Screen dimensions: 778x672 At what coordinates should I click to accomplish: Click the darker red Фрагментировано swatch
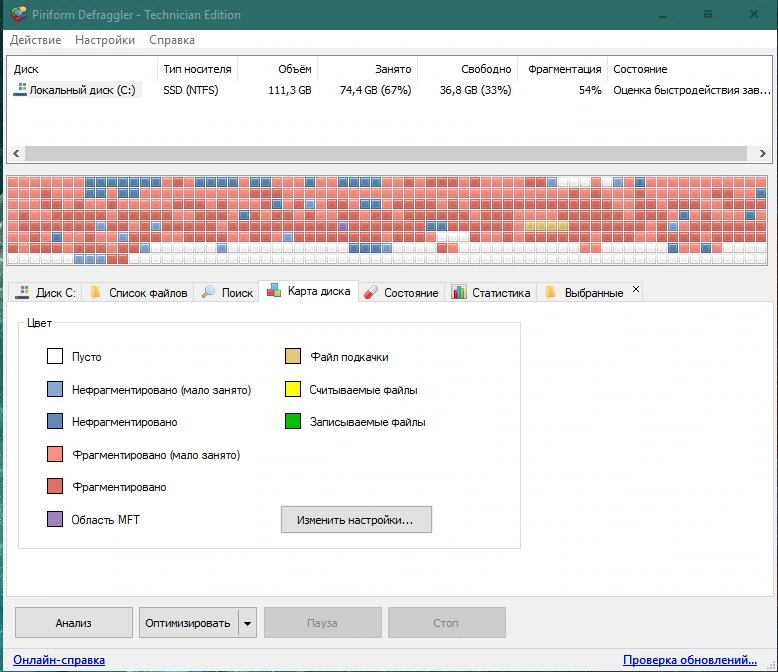click(x=55, y=486)
